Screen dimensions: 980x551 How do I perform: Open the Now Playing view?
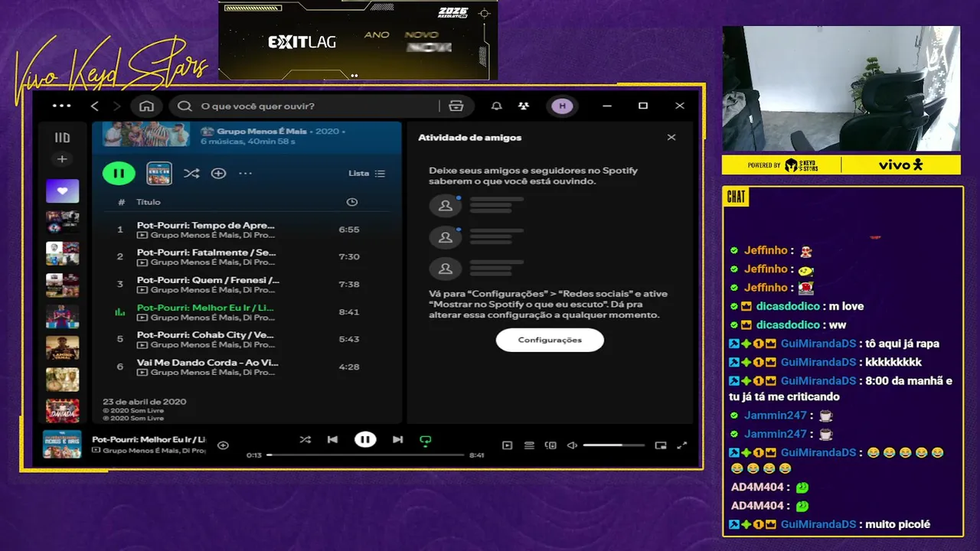(507, 445)
